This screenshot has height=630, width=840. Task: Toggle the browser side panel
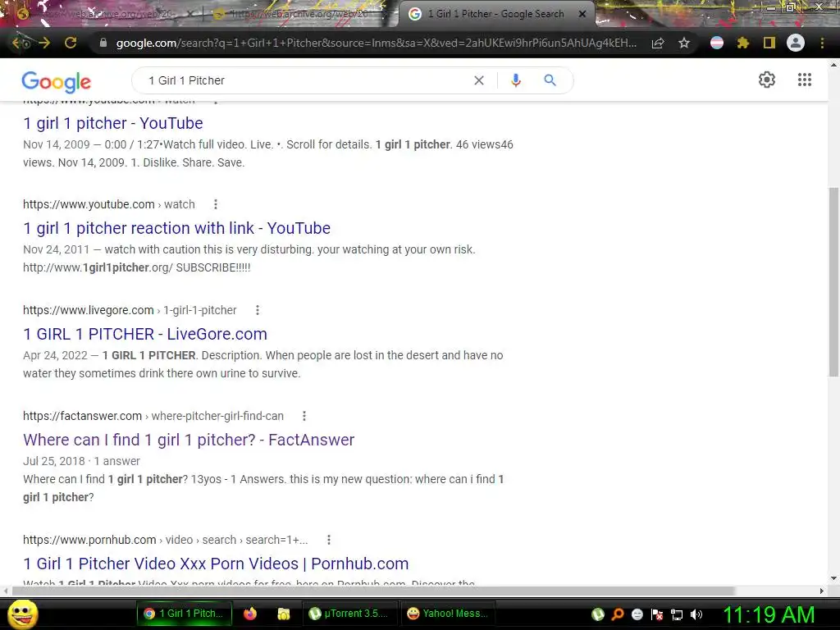click(769, 43)
